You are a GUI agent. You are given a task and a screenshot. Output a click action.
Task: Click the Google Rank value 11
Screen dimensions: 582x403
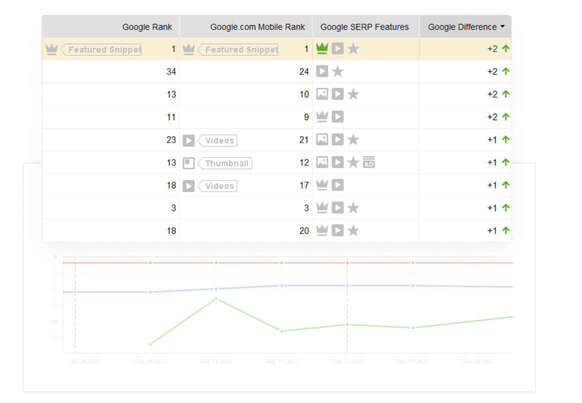(171, 117)
